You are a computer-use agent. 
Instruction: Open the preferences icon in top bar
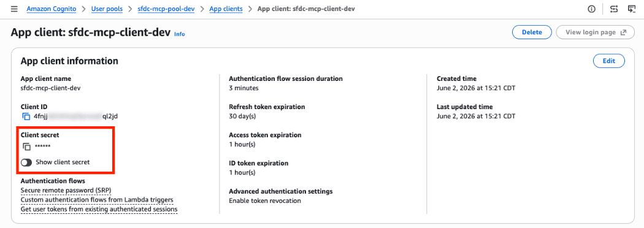[614, 9]
